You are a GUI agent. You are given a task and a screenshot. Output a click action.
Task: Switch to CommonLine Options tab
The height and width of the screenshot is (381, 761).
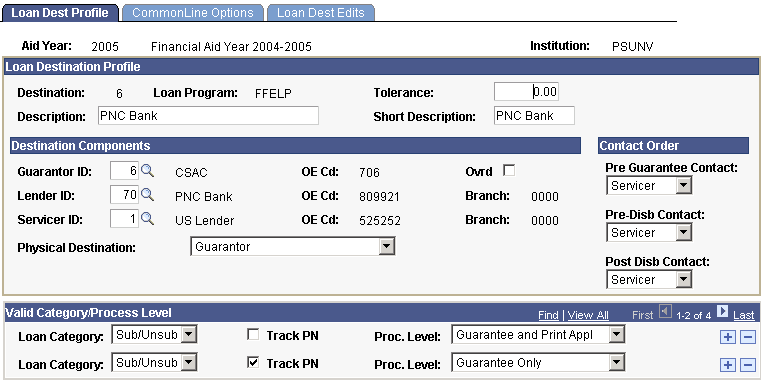[193, 13]
